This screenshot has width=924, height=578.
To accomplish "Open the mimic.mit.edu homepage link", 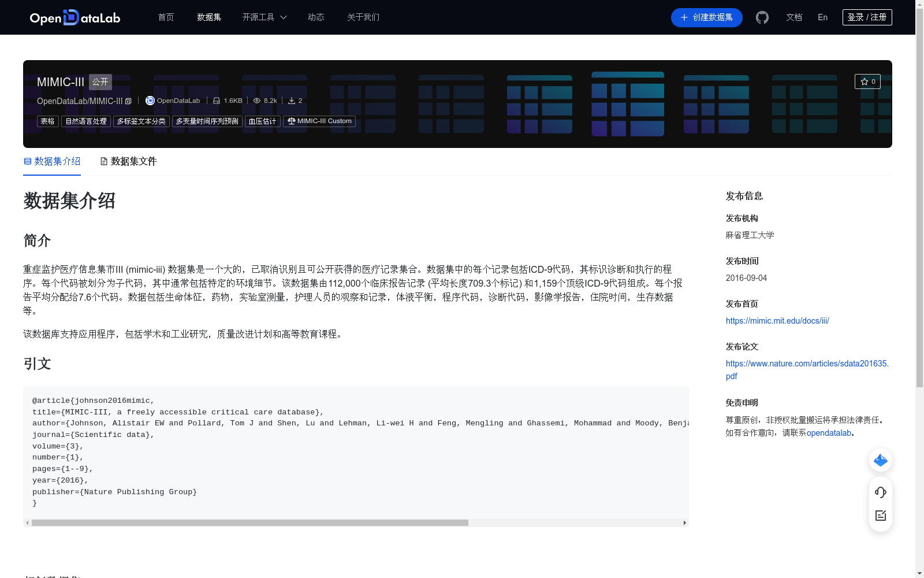I will 777,321.
